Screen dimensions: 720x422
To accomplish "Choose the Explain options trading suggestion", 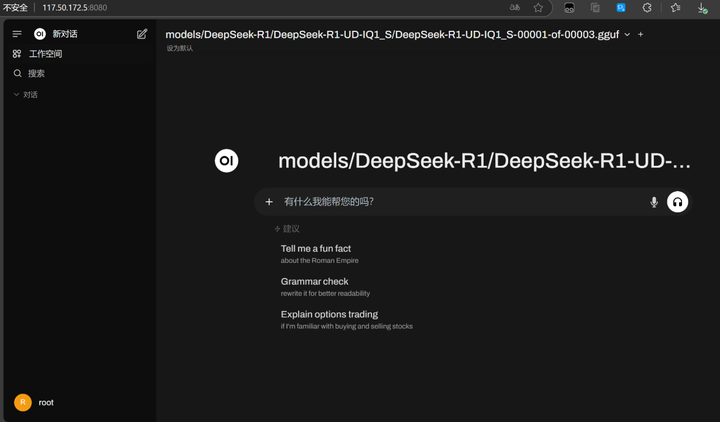I will pos(347,320).
